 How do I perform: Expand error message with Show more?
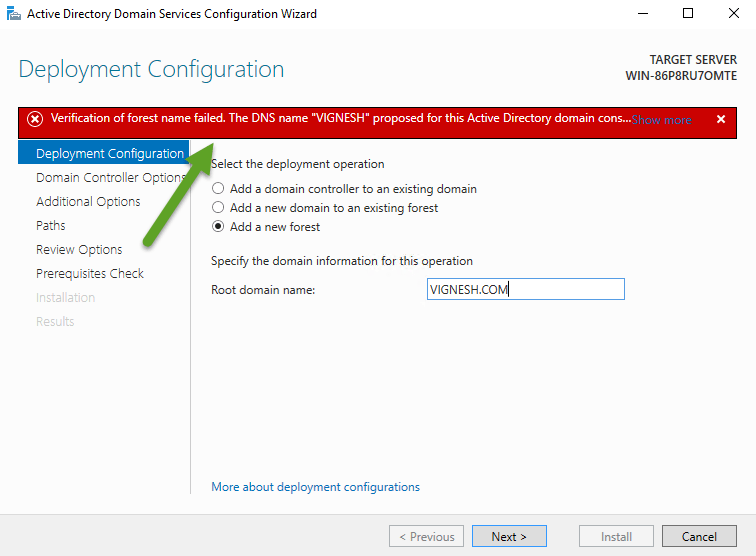(x=662, y=120)
